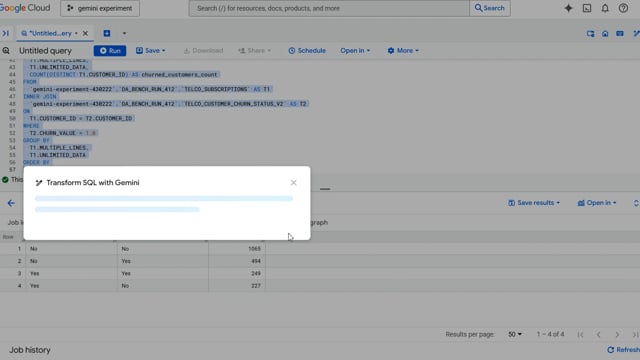The width and height of the screenshot is (640, 360).
Task: Click the blue Search button
Action: 490,8
